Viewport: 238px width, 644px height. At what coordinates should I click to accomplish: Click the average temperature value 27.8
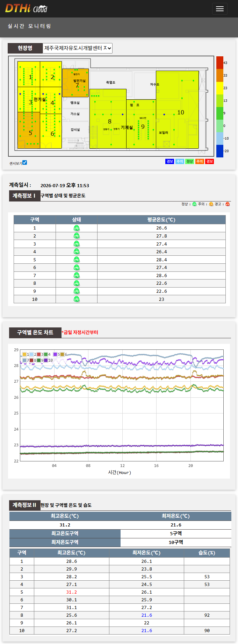pos(161,236)
